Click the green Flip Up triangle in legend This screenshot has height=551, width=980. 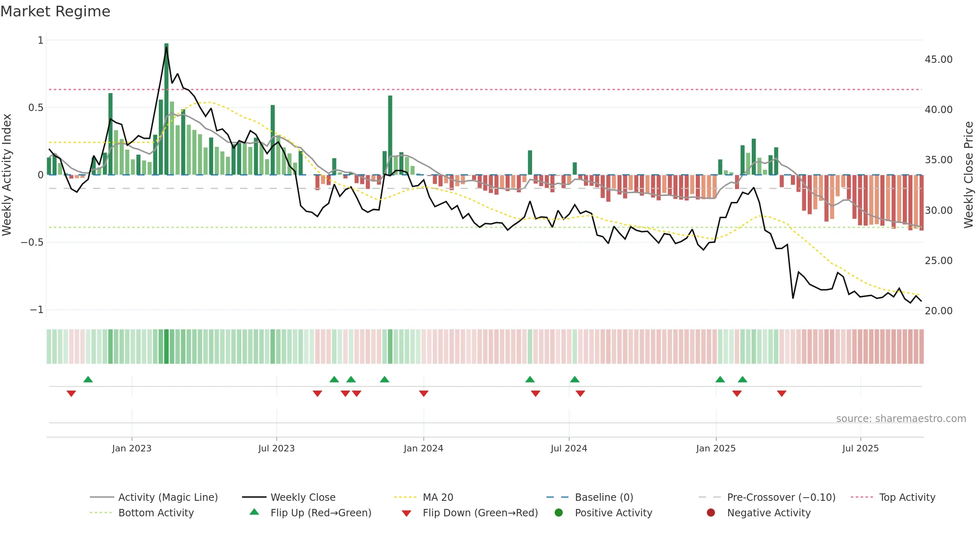coord(254,512)
